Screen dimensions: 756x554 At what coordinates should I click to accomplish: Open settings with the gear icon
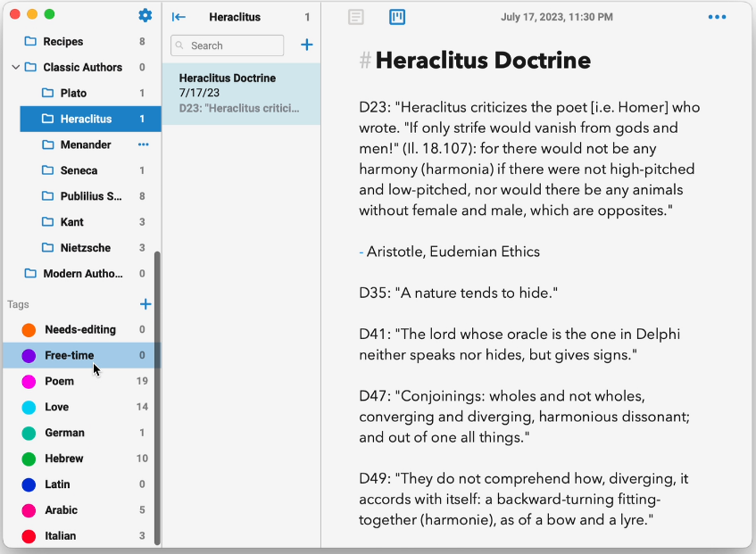pos(145,15)
